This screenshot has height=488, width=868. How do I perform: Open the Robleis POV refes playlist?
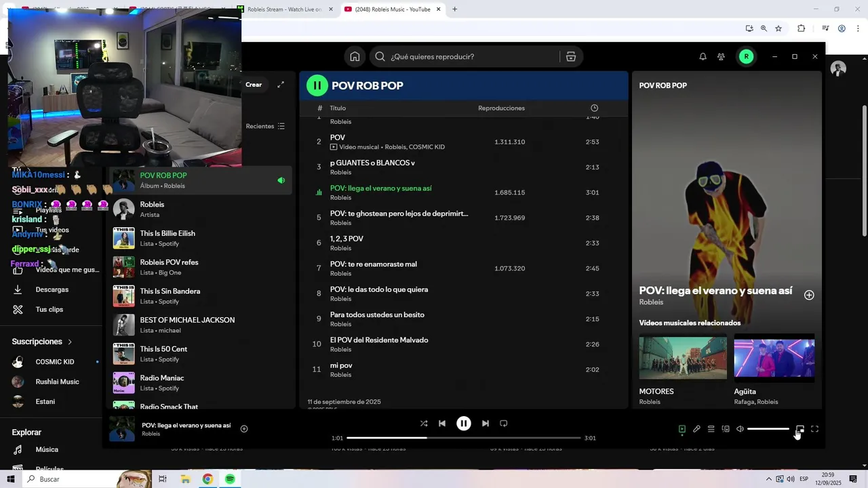199,267
